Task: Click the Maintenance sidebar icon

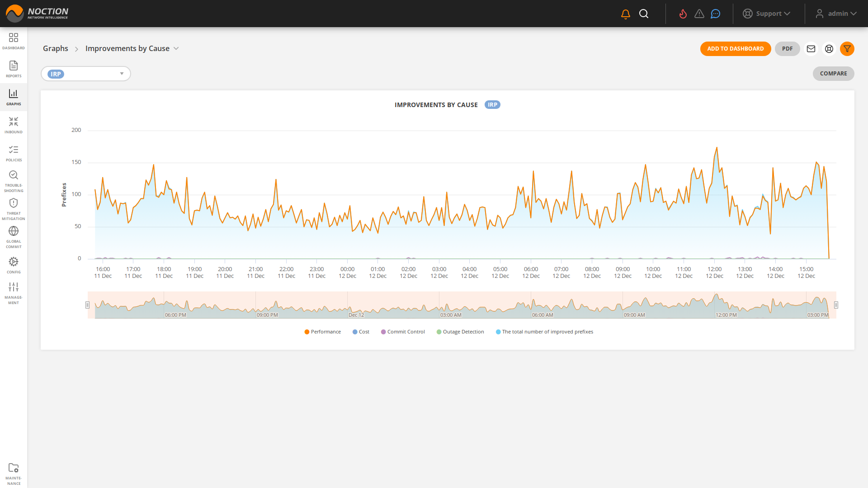Action: [x=14, y=471]
